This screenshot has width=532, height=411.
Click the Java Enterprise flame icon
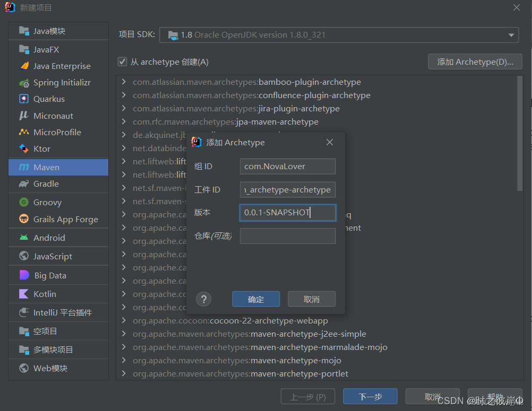pyautogui.click(x=24, y=66)
